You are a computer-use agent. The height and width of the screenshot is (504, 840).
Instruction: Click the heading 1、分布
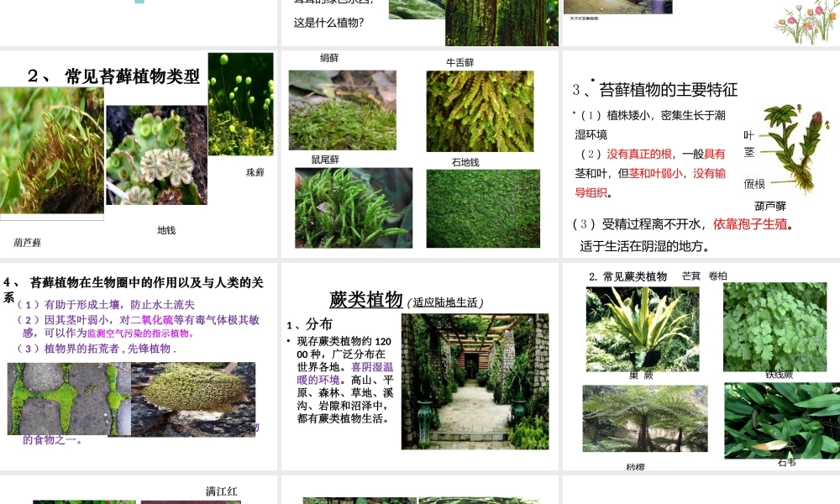pyautogui.click(x=310, y=324)
